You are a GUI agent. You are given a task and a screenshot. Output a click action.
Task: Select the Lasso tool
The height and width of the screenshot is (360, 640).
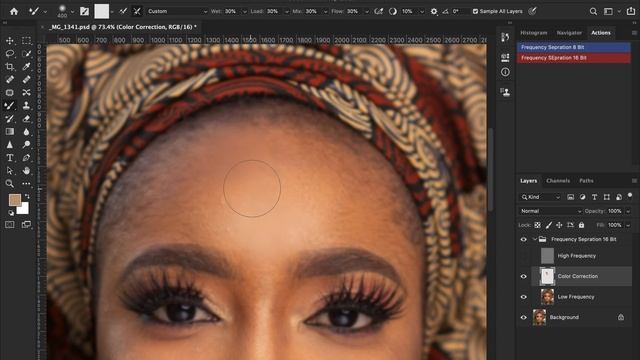(10, 53)
